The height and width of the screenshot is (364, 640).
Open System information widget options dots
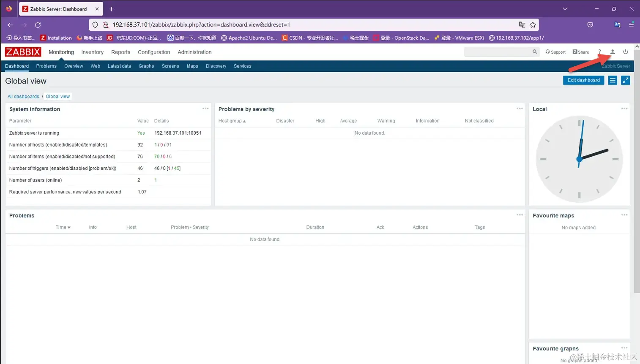point(205,109)
